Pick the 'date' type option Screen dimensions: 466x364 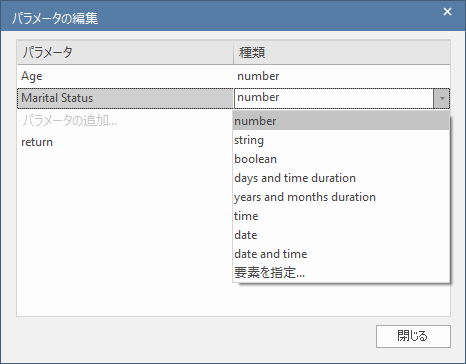pyautogui.click(x=341, y=235)
